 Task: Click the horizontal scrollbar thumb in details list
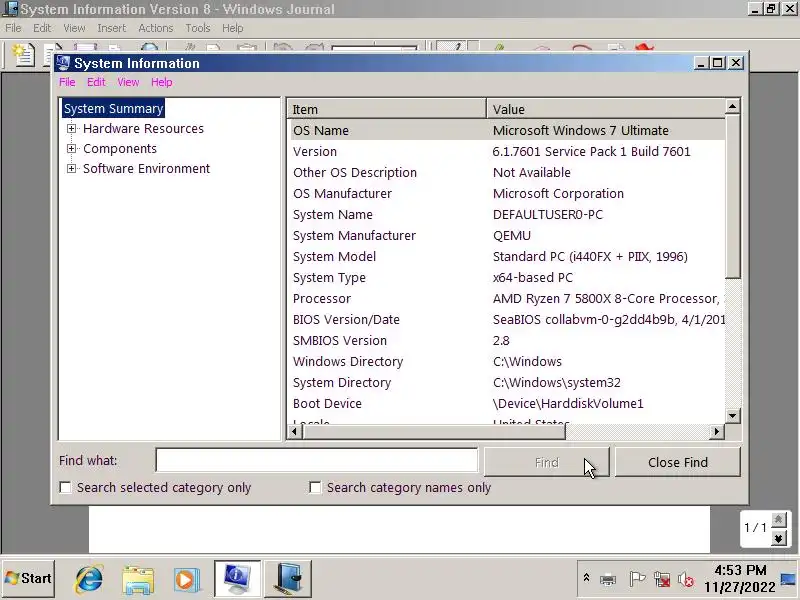tap(434, 432)
